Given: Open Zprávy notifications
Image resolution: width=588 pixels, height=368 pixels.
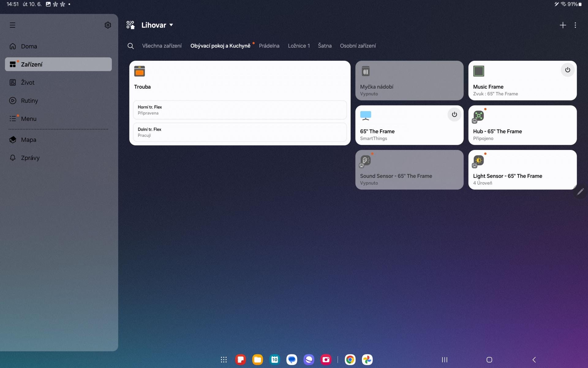Looking at the screenshot, I should pos(58,158).
